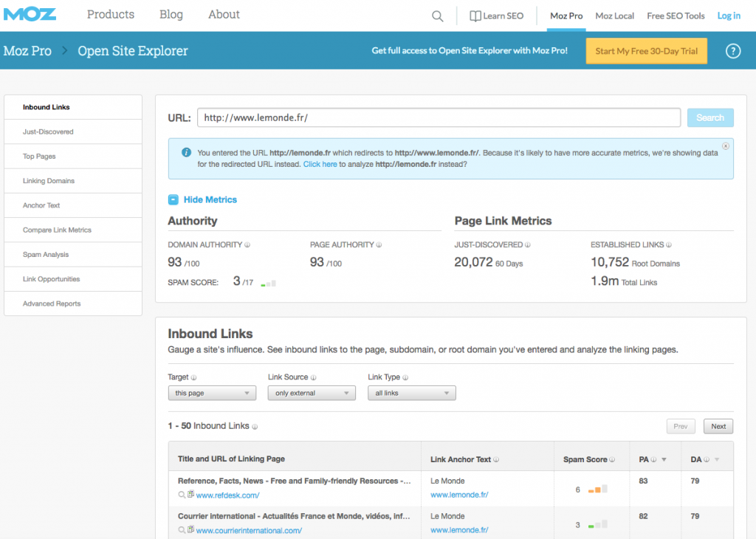The image size is (756, 539).
Task: Click the info icon beside Established Links
Action: point(669,245)
